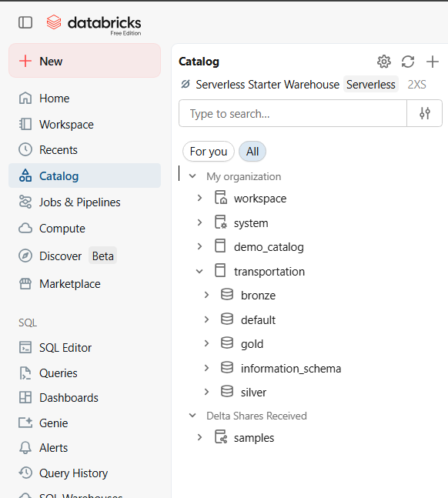Click the Catalog panel heading
448x498 pixels.
(199, 62)
